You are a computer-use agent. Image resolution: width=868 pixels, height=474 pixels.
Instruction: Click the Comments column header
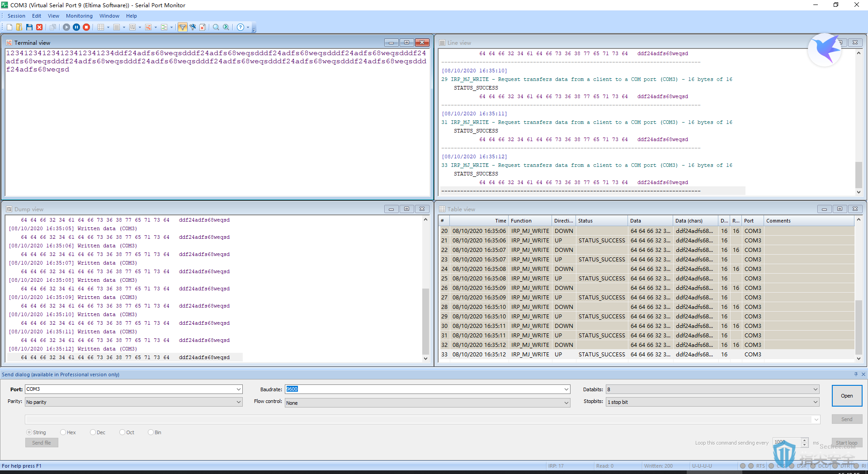[809, 221]
